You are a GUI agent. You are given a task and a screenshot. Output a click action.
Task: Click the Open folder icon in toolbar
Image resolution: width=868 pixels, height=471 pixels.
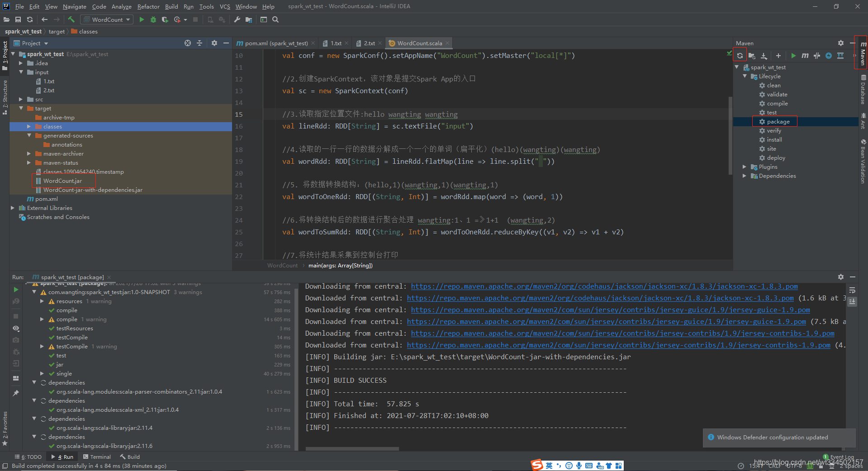click(6, 19)
